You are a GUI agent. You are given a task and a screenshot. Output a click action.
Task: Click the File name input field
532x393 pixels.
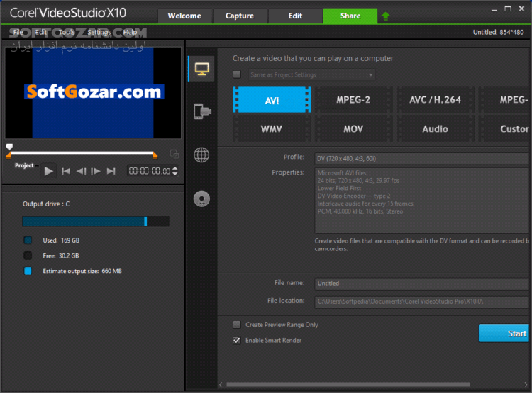click(x=422, y=283)
